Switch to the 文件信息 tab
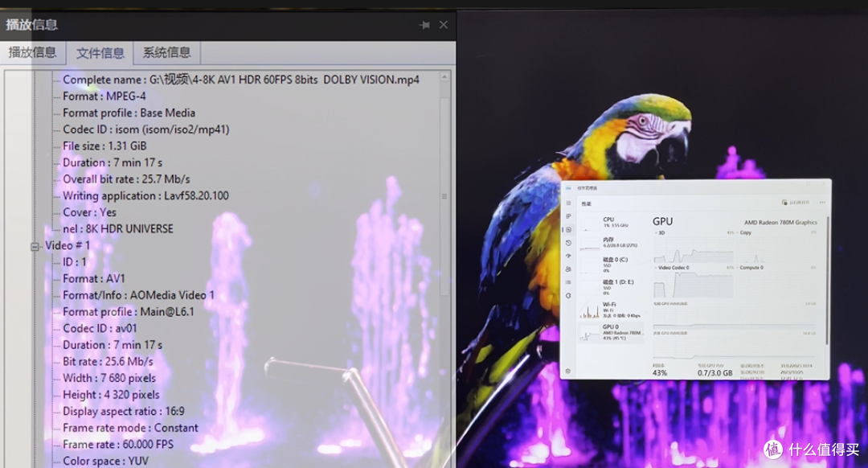 100,53
